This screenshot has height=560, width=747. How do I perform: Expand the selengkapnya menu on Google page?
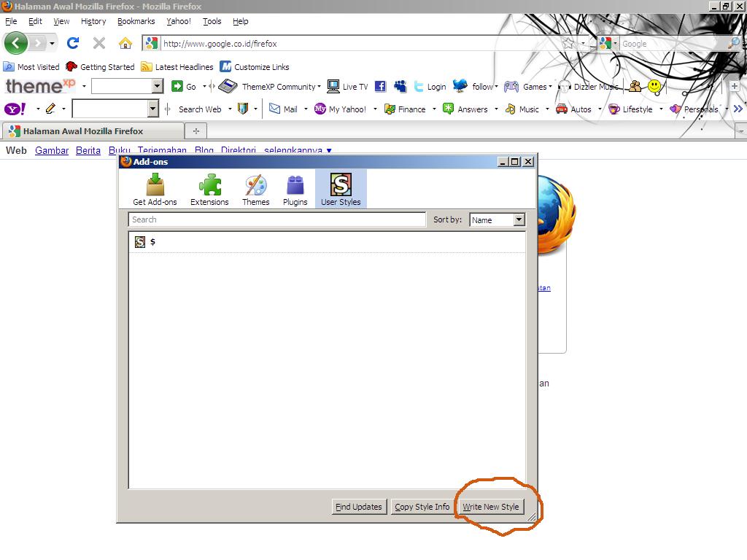pyautogui.click(x=298, y=150)
